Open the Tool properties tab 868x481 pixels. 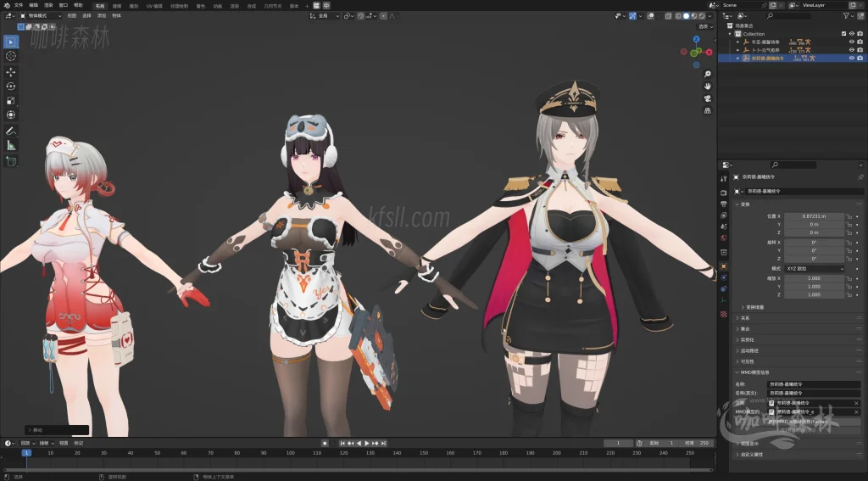724,178
